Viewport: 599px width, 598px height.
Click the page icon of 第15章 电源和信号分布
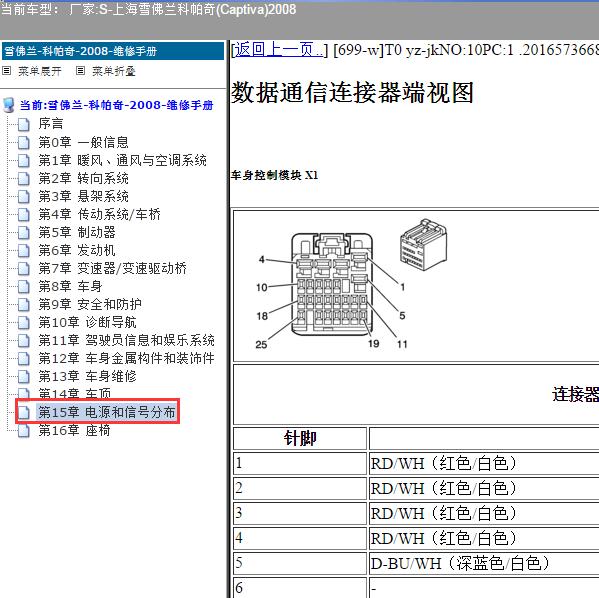point(24,412)
